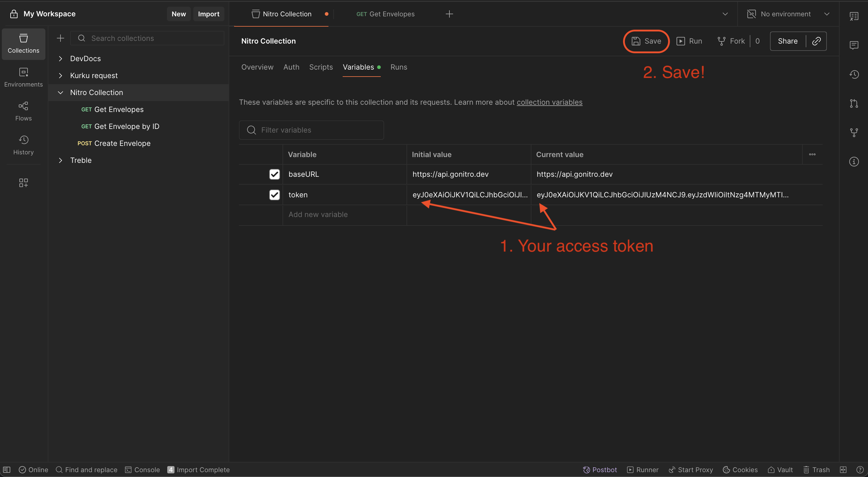The width and height of the screenshot is (868, 477).
Task: Switch to the Get Envelopes request tab
Action: click(x=386, y=14)
